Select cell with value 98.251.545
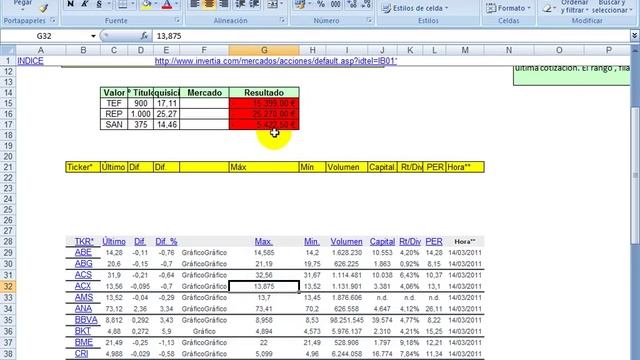Image resolution: width=640 pixels, height=360 pixels. coord(347,320)
